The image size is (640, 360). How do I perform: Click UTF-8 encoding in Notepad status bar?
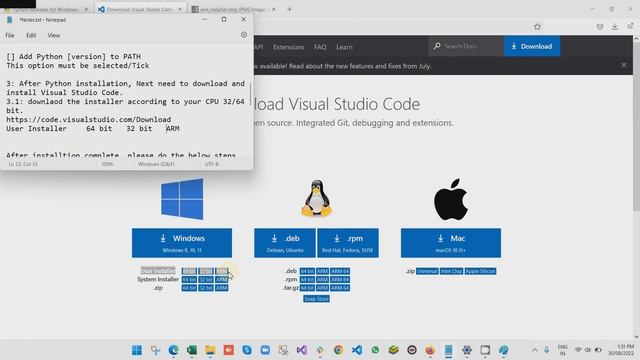[x=211, y=164]
